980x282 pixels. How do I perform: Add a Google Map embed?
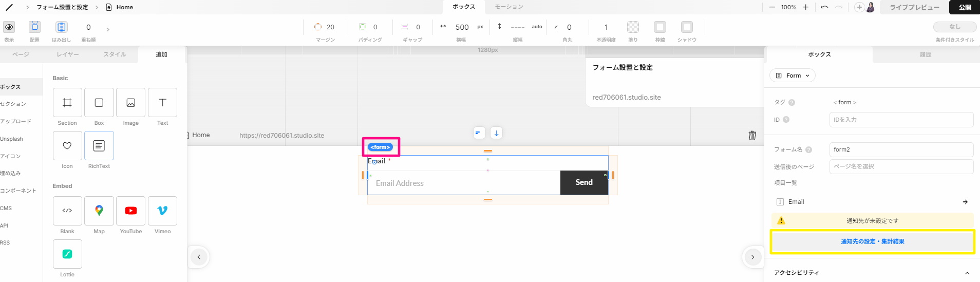click(99, 211)
